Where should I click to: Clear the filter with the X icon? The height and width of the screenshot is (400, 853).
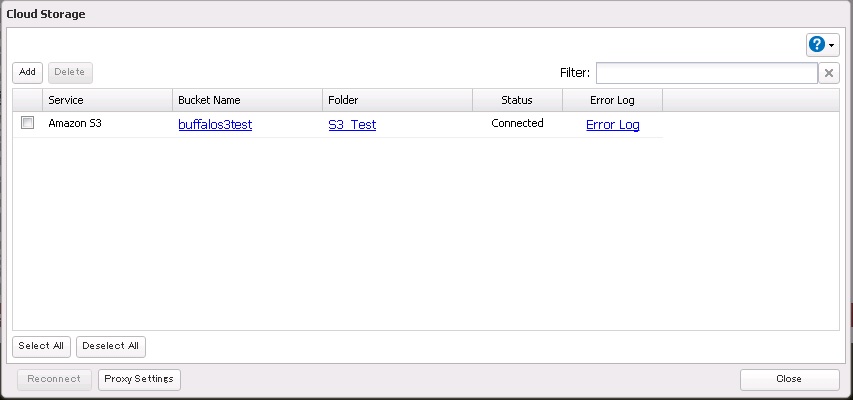click(829, 73)
